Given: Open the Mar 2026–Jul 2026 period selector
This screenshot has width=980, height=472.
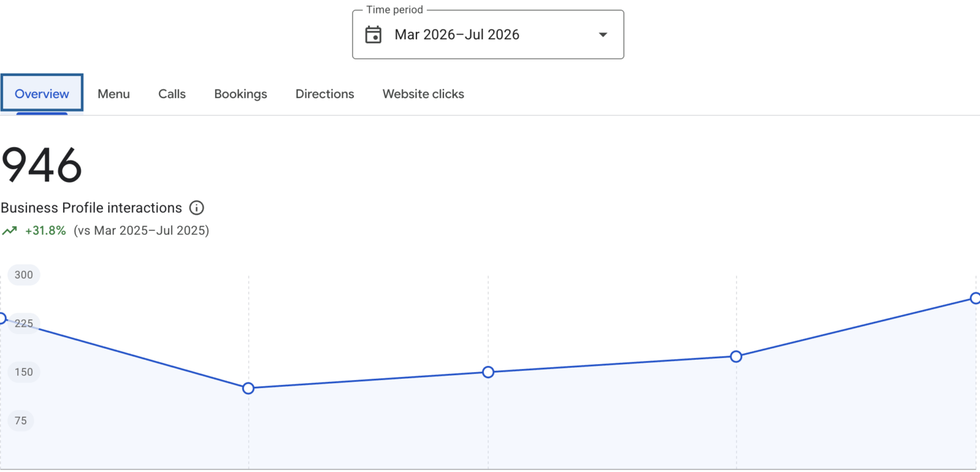Looking at the screenshot, I should (x=488, y=34).
